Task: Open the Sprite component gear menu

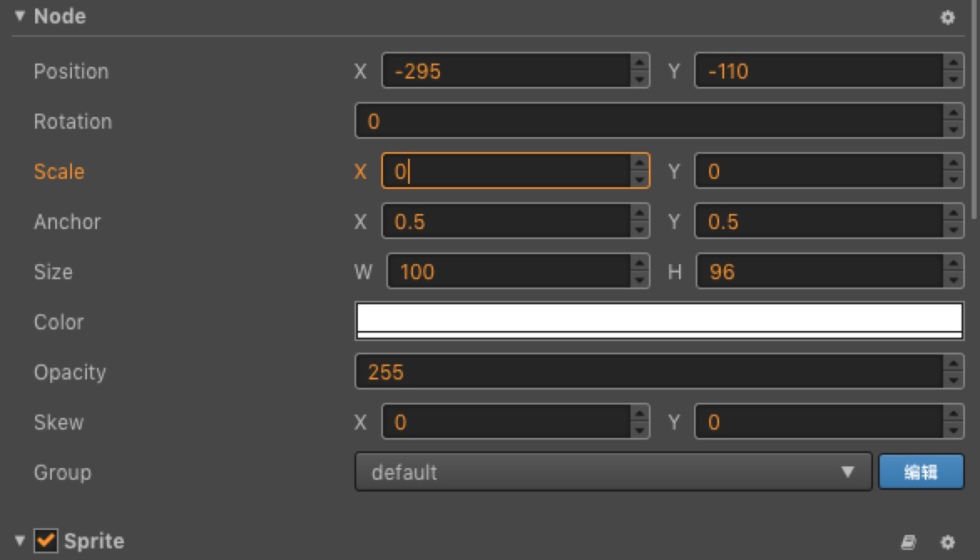Action: pyautogui.click(x=947, y=542)
